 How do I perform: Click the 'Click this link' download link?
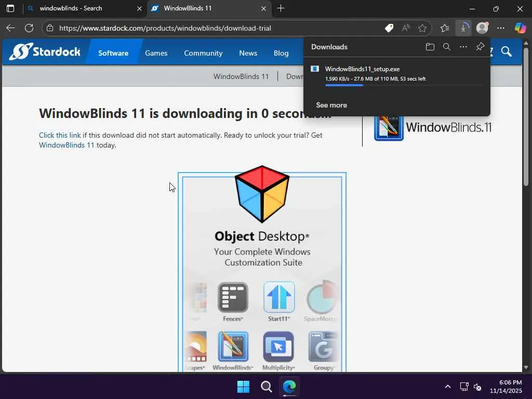pyautogui.click(x=60, y=135)
